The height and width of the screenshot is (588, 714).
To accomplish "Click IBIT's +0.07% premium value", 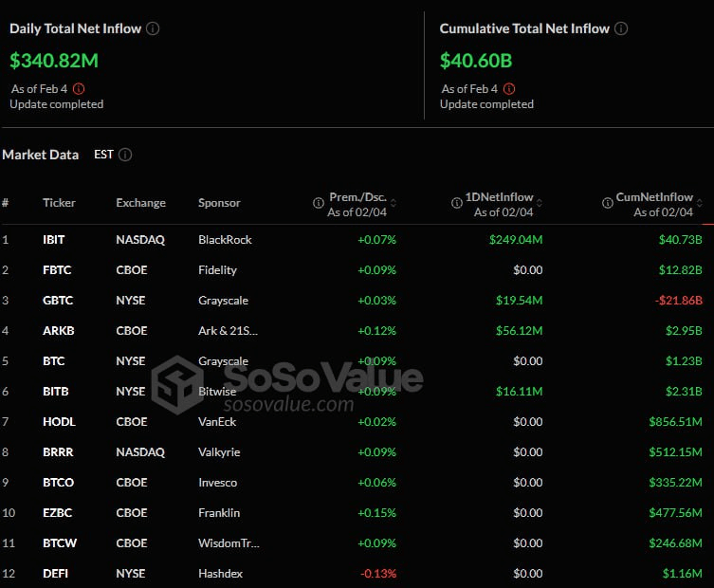I will (377, 240).
